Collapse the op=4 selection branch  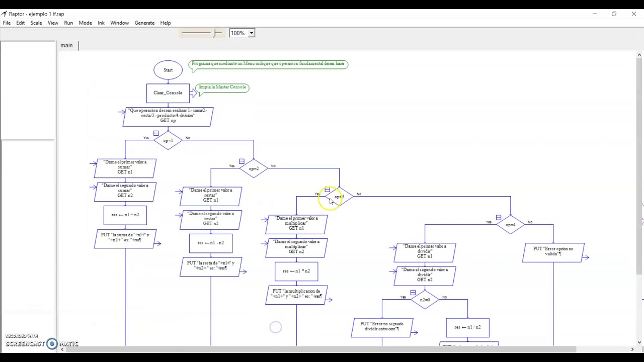(x=498, y=218)
